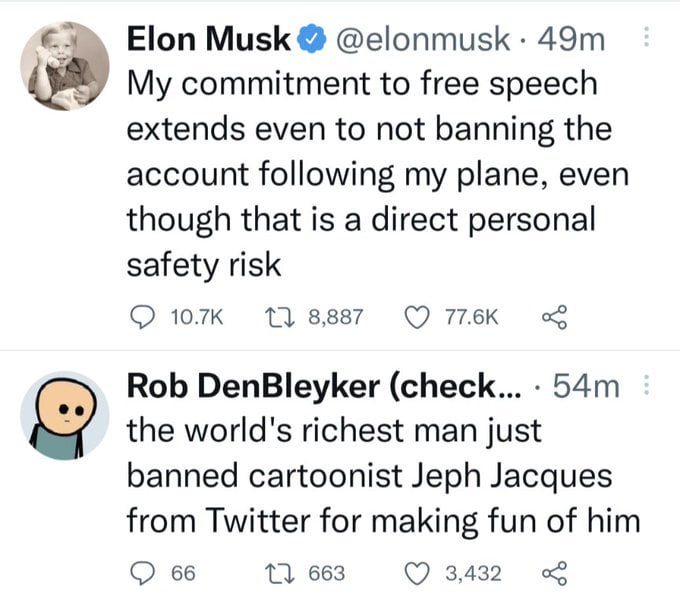The image size is (680, 603).
Task: Open the 49m timestamp on Musk's tweet
Action: tap(572, 39)
